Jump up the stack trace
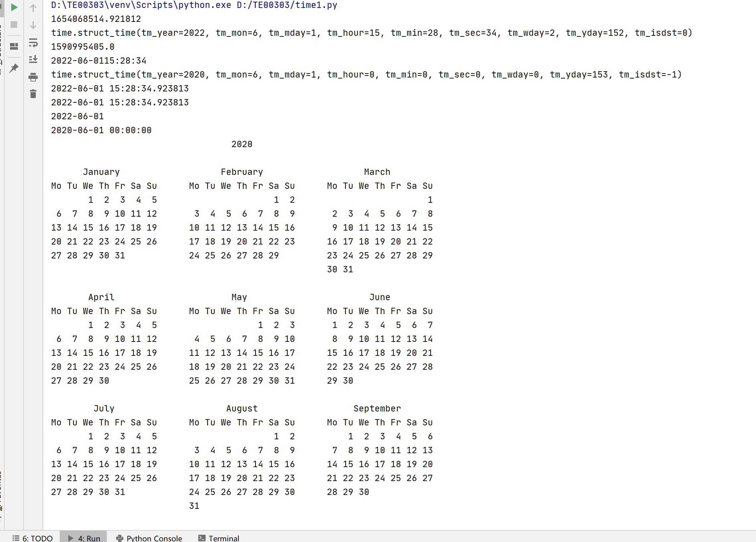The width and height of the screenshot is (756, 542). (x=33, y=8)
